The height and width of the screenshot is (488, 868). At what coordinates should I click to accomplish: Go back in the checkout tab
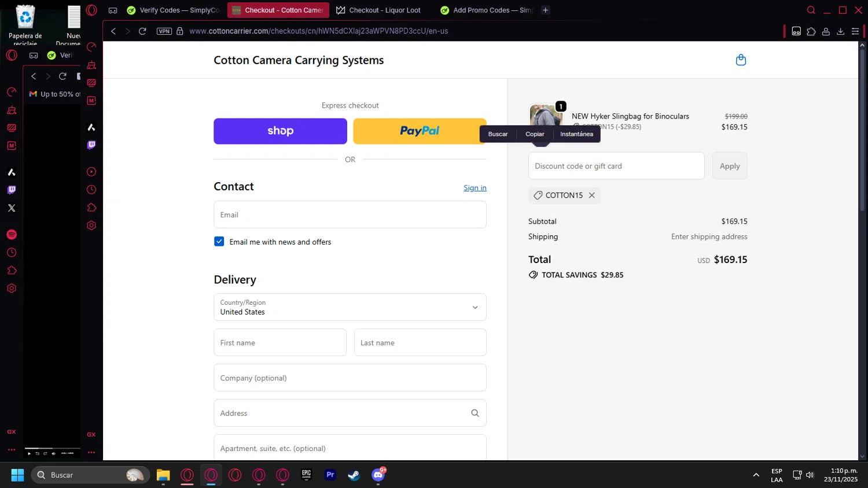point(113,31)
